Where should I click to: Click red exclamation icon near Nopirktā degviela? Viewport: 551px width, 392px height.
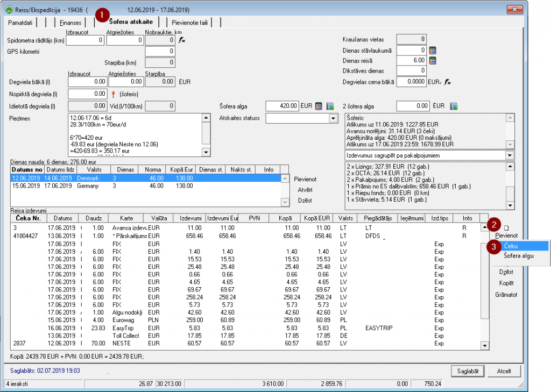(x=113, y=94)
